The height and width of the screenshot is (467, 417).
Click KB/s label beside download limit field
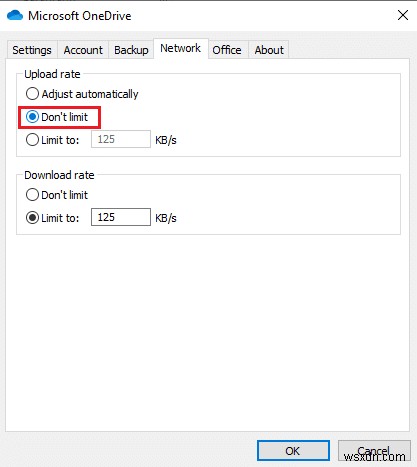point(166,218)
